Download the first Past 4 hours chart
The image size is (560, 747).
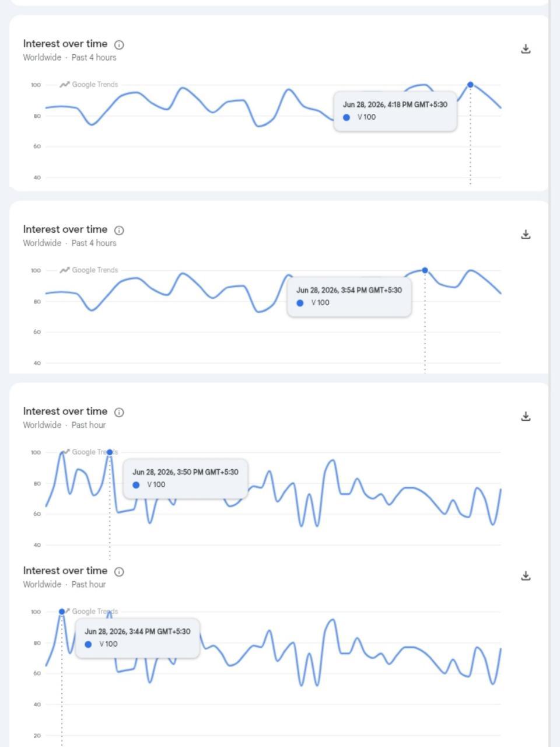click(x=526, y=49)
